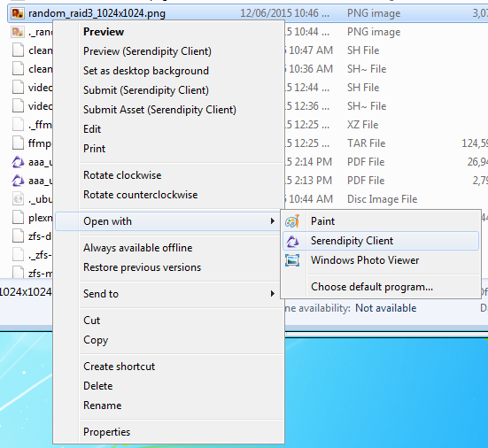
Task: Click the XZ File type cell
Action: [x=362, y=125]
